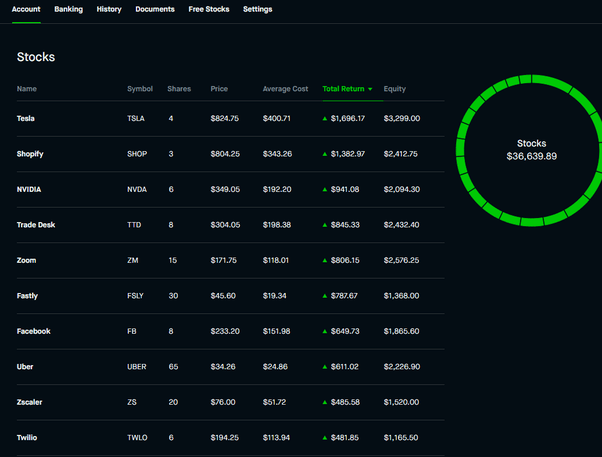The width and height of the screenshot is (602, 457).
Task: Open the Tesla stock row
Action: coord(230,119)
